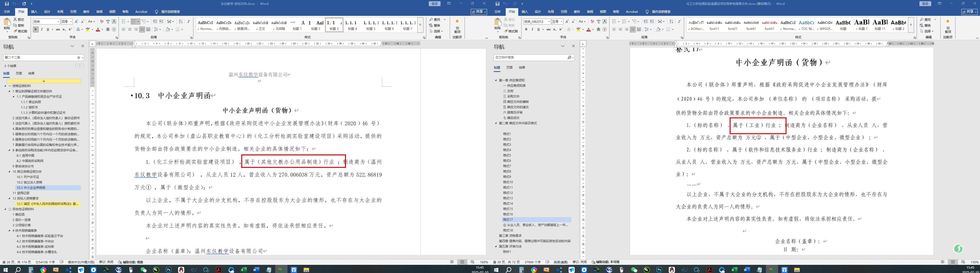
Task: Decrease indent in the left Word window
Action: point(155,22)
